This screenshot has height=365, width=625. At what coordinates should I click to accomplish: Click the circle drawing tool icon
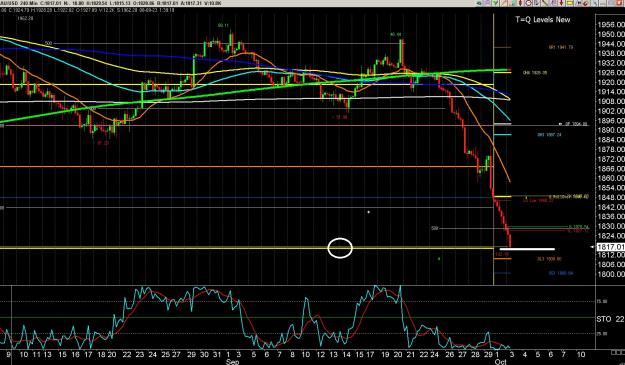529,3
